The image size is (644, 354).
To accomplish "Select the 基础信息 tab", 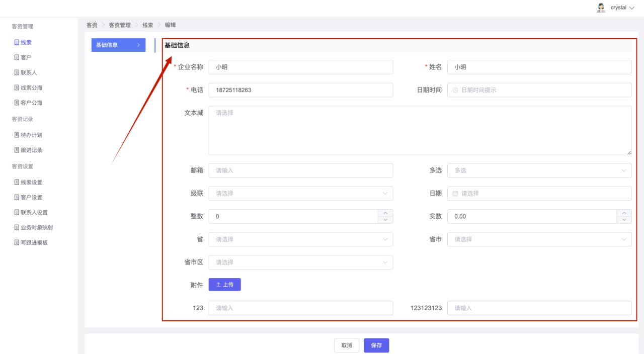I will click(x=118, y=45).
